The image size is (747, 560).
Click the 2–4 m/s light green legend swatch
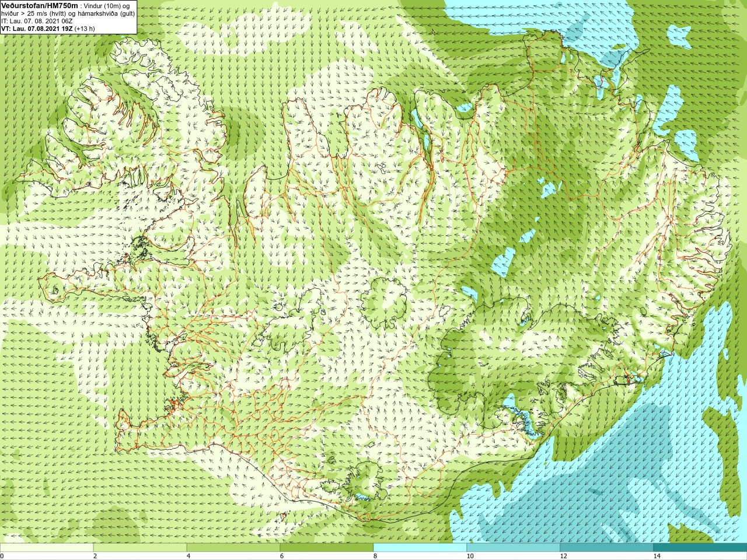point(140,548)
